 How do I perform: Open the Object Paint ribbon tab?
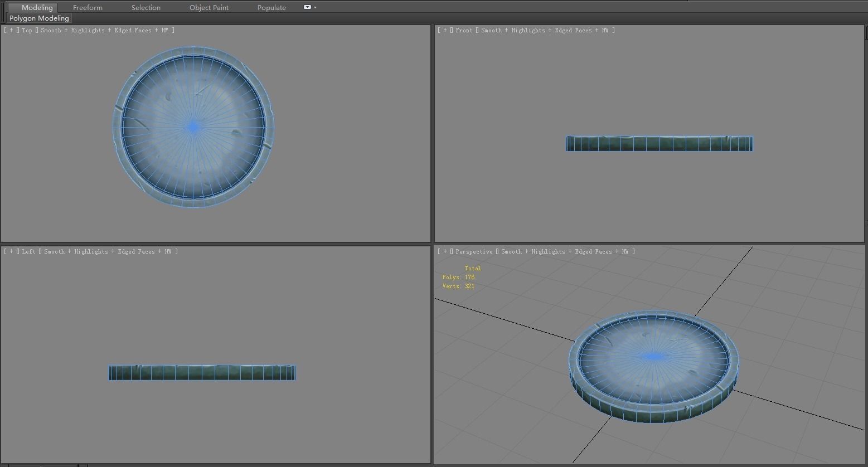[x=209, y=7]
